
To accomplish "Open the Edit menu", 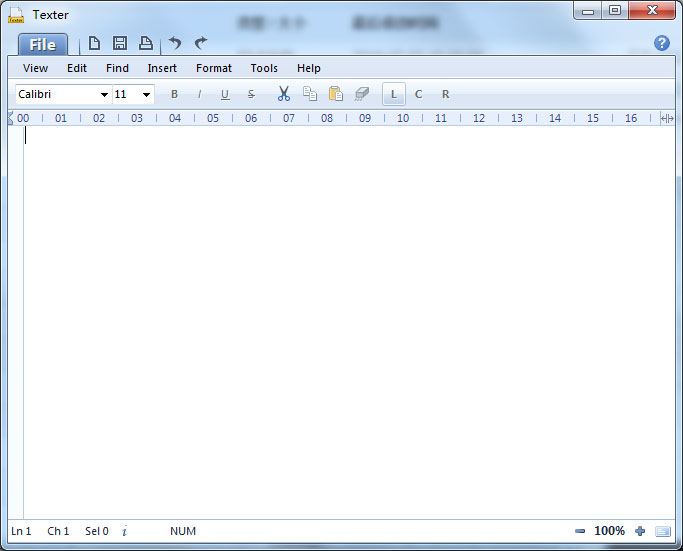I will (77, 68).
